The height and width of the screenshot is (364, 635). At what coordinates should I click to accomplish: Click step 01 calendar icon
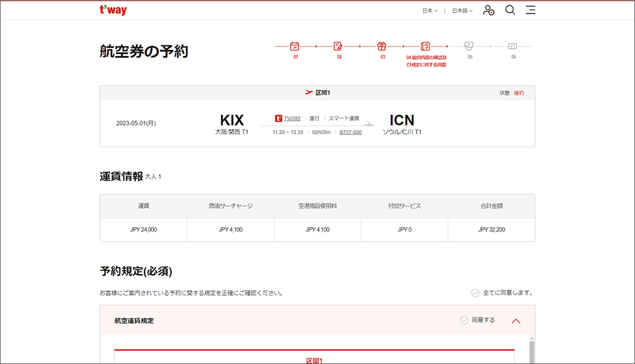(295, 47)
